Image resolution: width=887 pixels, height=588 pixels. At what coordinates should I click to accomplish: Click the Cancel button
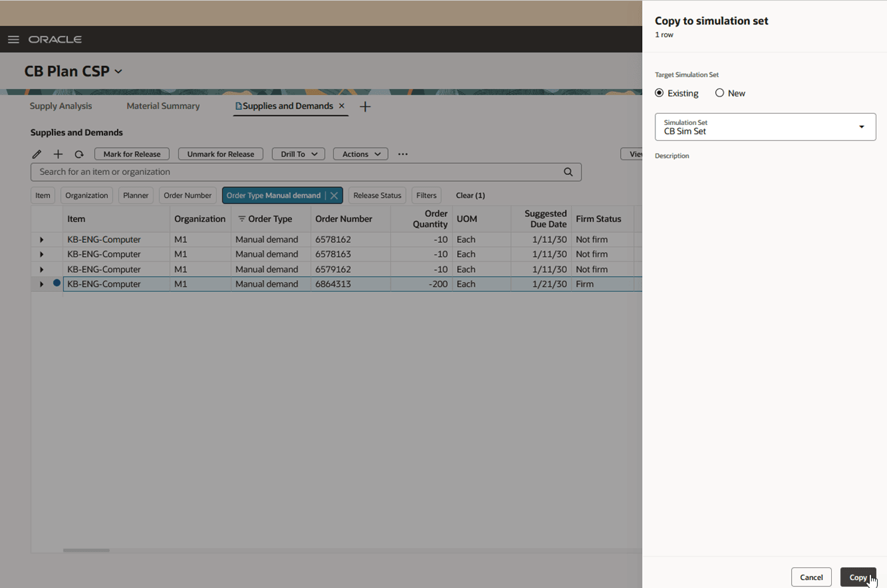pos(811,577)
